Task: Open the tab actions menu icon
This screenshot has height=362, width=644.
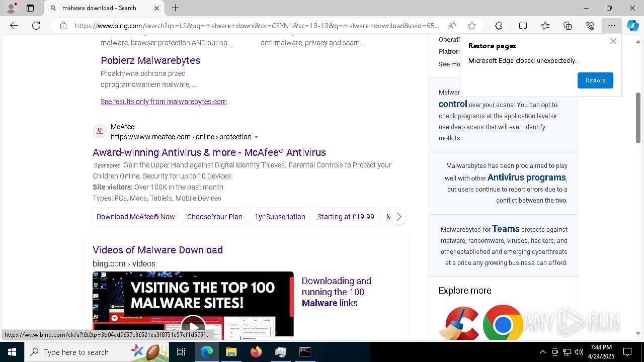Action: click(30, 8)
